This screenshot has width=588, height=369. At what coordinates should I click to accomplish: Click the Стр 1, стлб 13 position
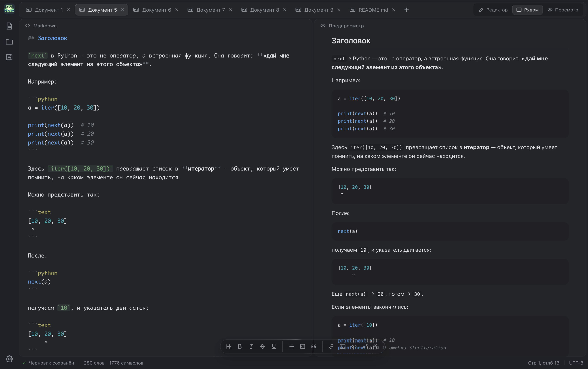[x=543, y=363]
